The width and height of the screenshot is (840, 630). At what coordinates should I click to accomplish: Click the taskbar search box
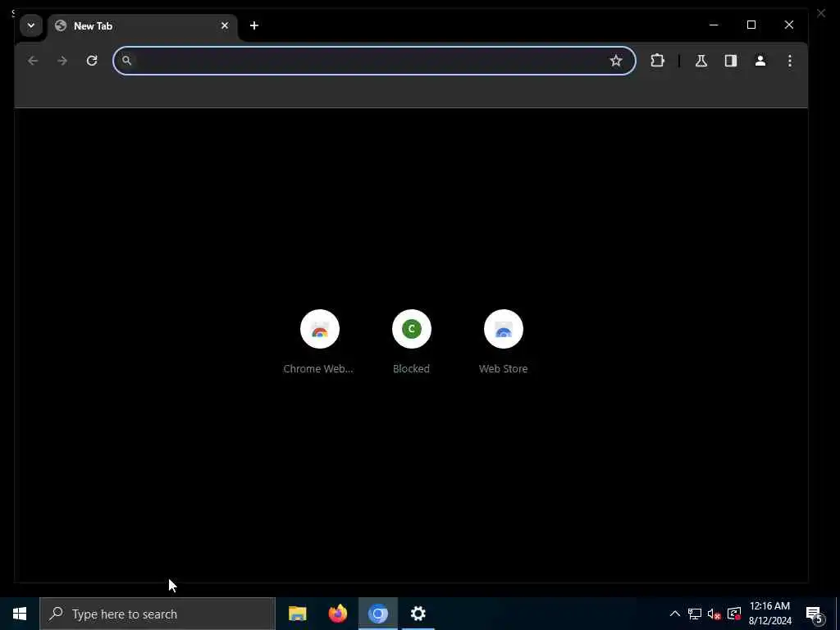pyautogui.click(x=157, y=614)
